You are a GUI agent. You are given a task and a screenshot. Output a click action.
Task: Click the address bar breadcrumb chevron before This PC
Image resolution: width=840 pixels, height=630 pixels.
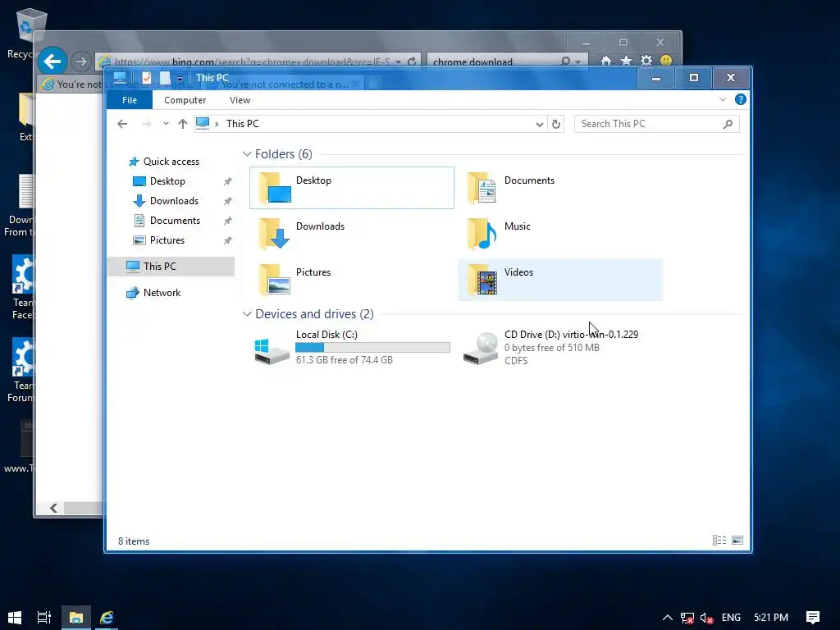217,124
